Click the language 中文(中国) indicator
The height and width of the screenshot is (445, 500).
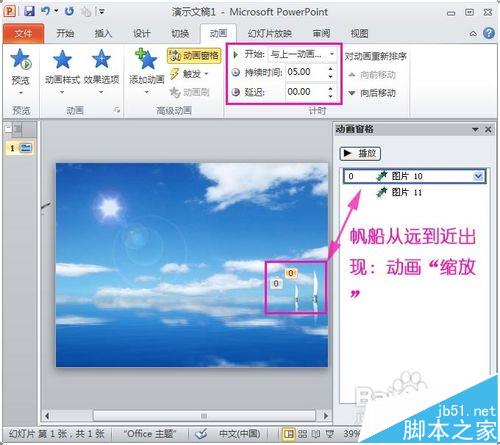240,434
